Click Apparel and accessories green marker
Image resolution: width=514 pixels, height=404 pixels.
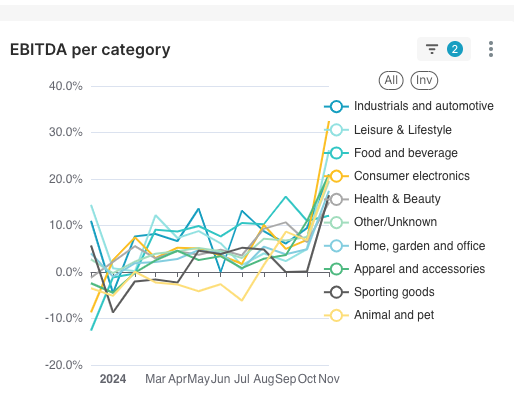337,269
